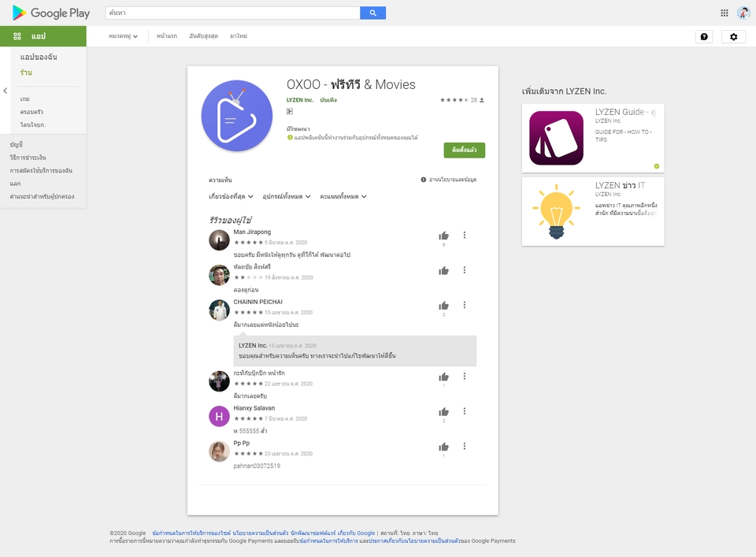Open เกี่ยวกับ Google footer link
756x557 pixels.
tap(356, 533)
